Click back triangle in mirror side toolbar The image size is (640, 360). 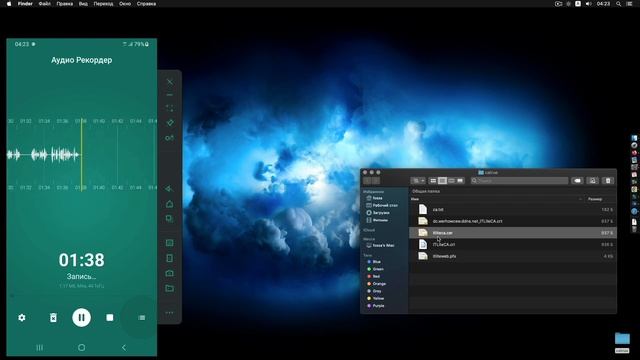click(169, 189)
